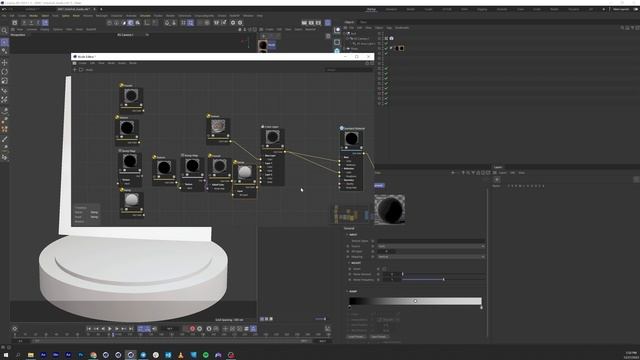The height and width of the screenshot is (360, 640).
Task: Jump to end of animation
Action: (x=131, y=329)
